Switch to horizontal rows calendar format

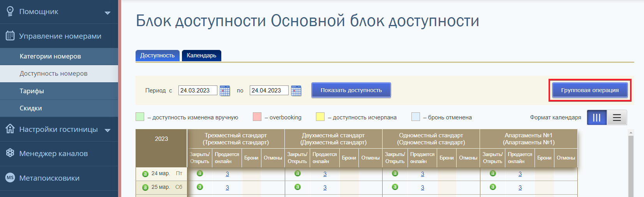(x=617, y=117)
